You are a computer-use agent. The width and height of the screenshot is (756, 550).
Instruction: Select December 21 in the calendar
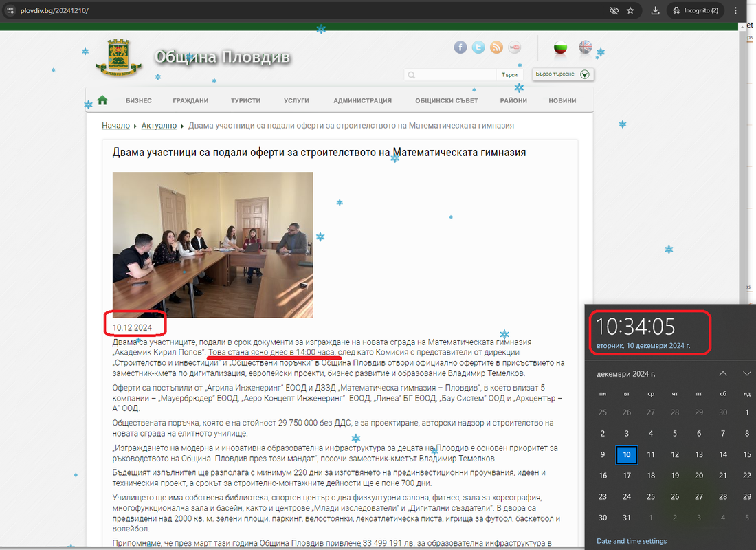[x=723, y=476]
